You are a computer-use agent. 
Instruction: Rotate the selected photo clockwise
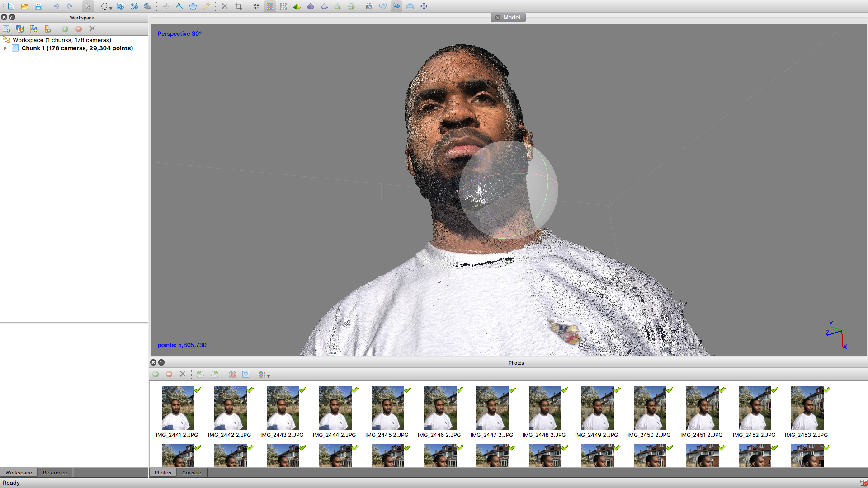[201, 374]
